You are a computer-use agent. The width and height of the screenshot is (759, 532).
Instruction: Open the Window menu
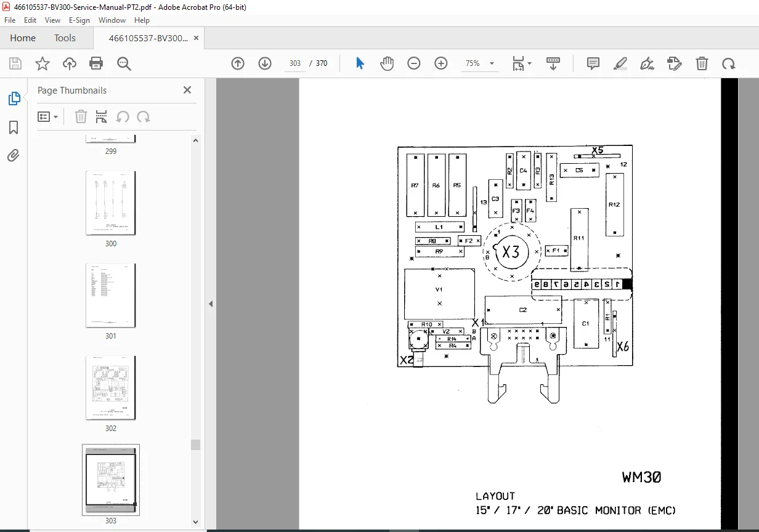tap(112, 20)
